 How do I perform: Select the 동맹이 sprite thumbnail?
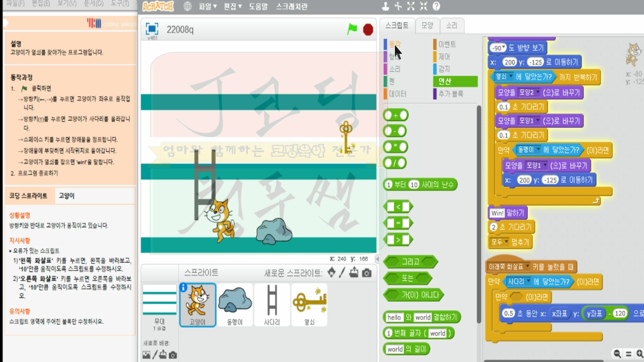(235, 304)
